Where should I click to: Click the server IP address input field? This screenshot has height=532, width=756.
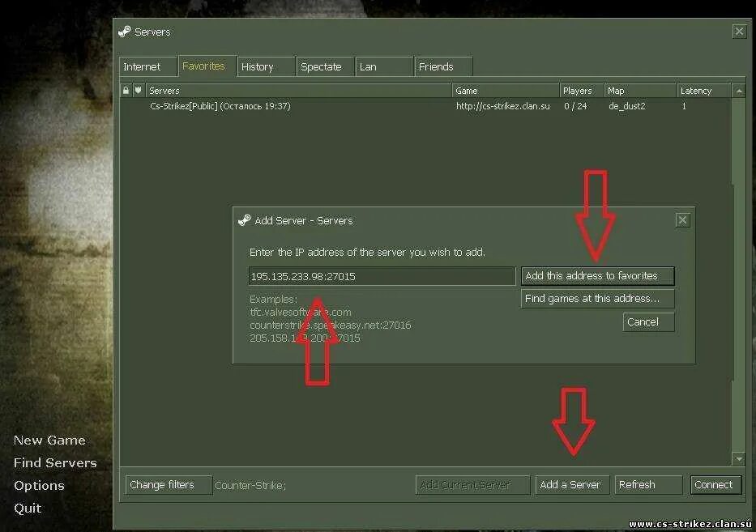tap(382, 276)
